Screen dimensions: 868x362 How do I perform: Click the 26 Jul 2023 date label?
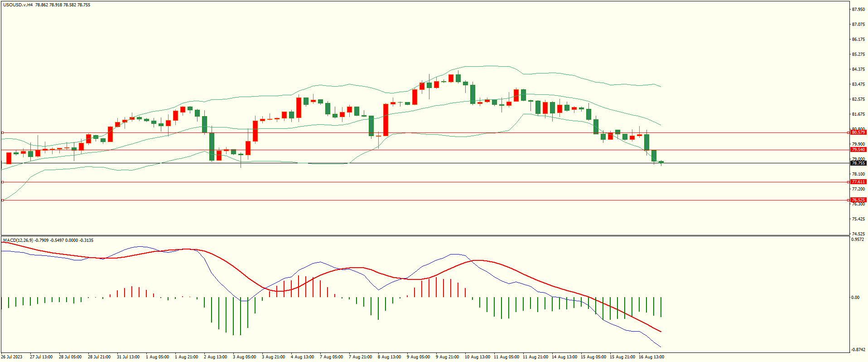point(12,357)
